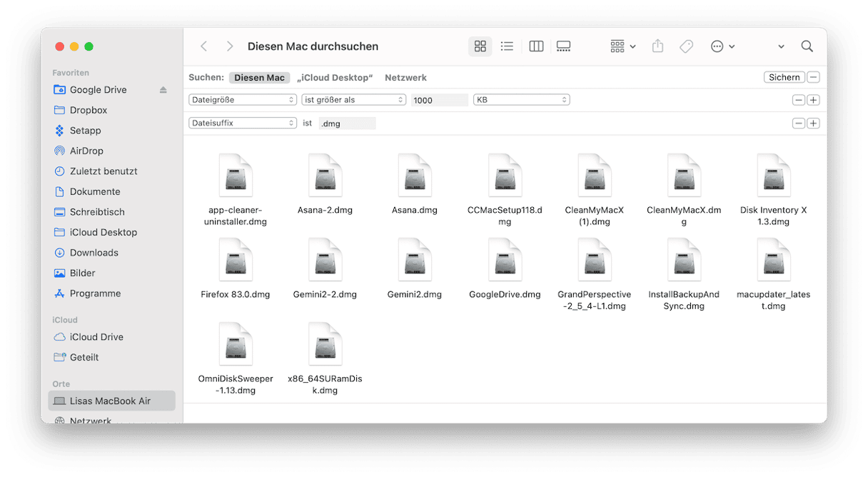The height and width of the screenshot is (477, 868).
Task: Select the Gemini2.dmg file icon
Action: (415, 260)
